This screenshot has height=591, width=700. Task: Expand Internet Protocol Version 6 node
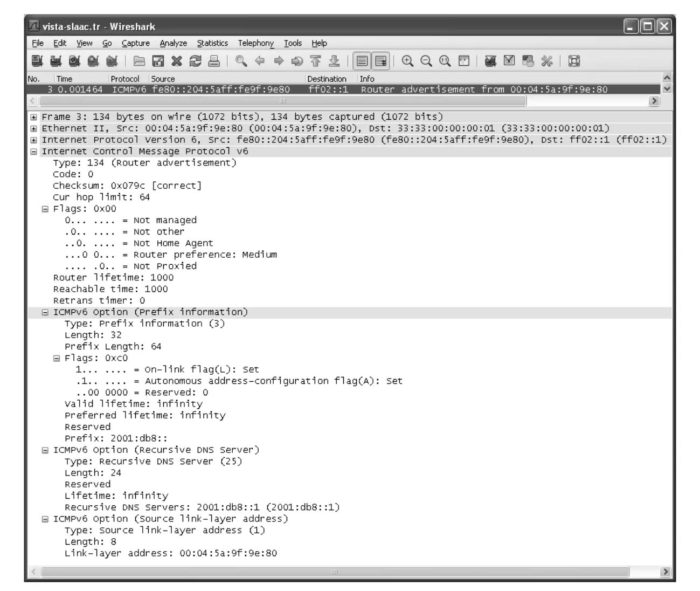(x=34, y=140)
